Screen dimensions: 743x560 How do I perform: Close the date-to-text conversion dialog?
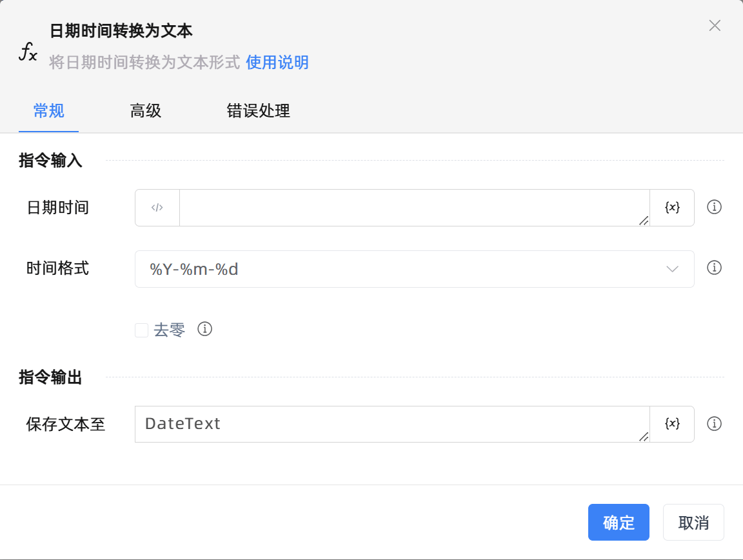click(x=715, y=26)
